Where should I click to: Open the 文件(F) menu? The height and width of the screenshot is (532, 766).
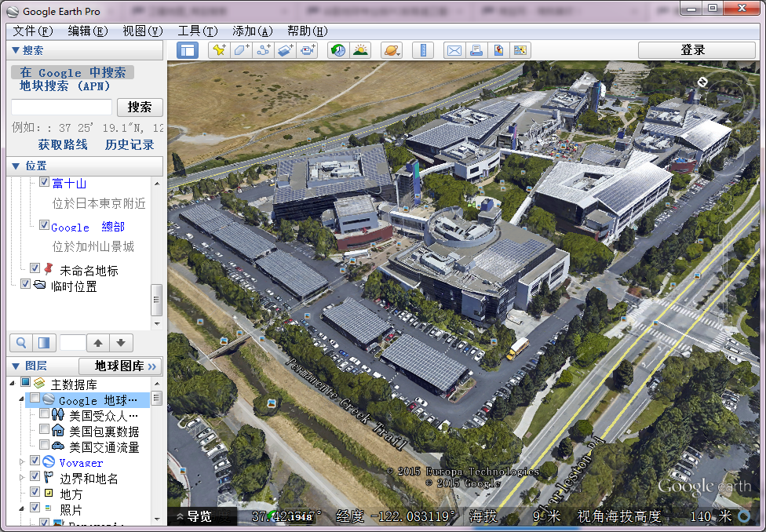coord(33,31)
